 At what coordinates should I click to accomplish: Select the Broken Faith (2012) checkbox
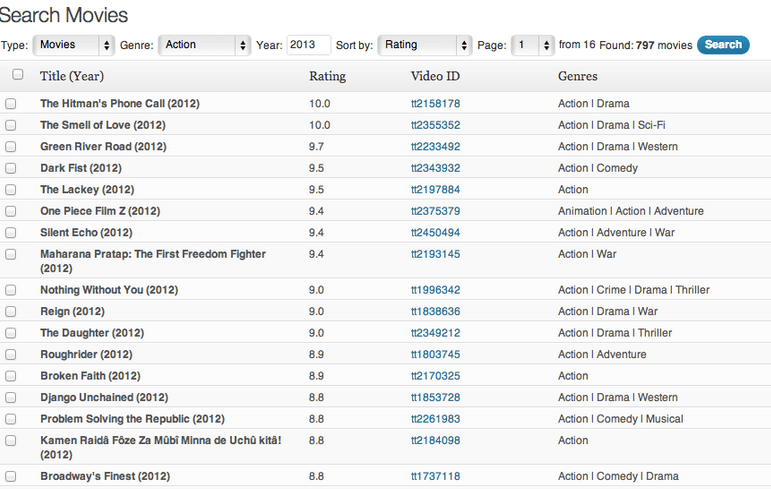(10, 376)
